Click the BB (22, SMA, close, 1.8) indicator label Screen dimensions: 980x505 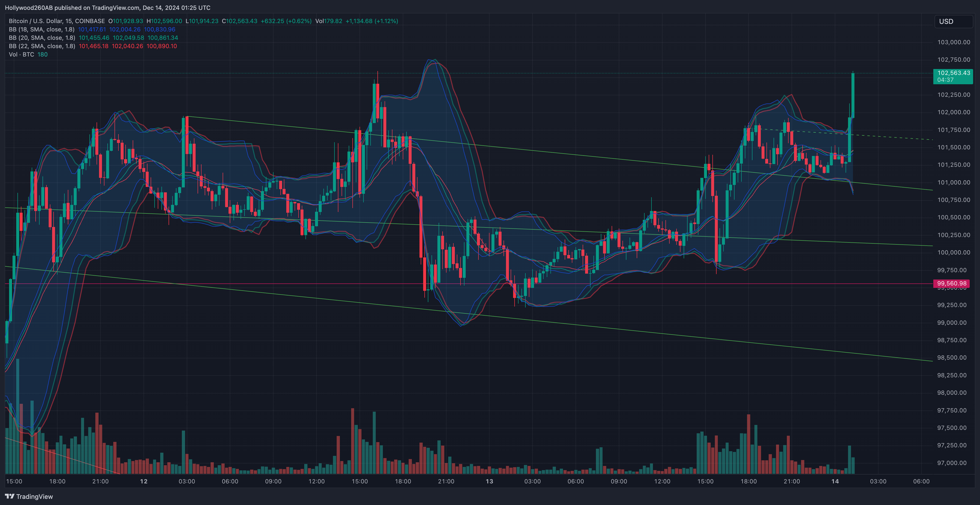click(x=42, y=46)
